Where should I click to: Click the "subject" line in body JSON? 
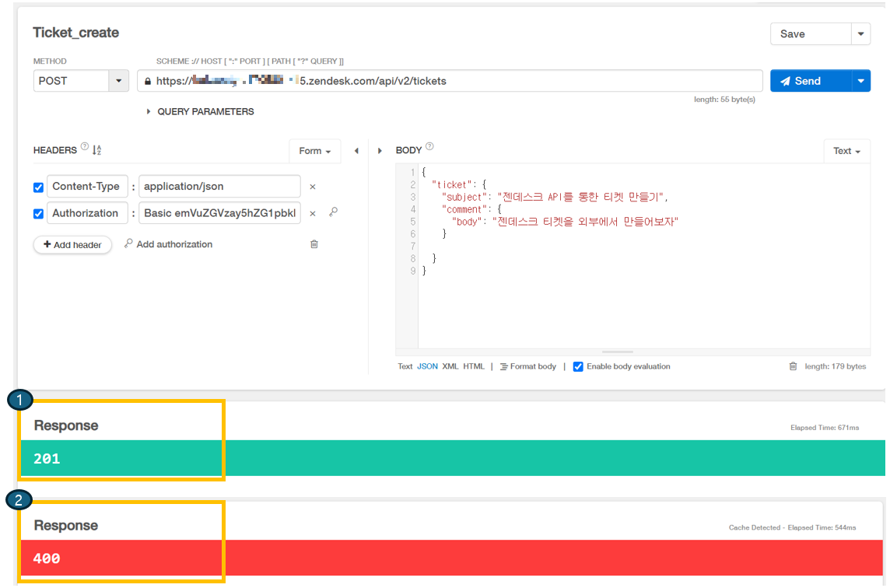(x=555, y=197)
